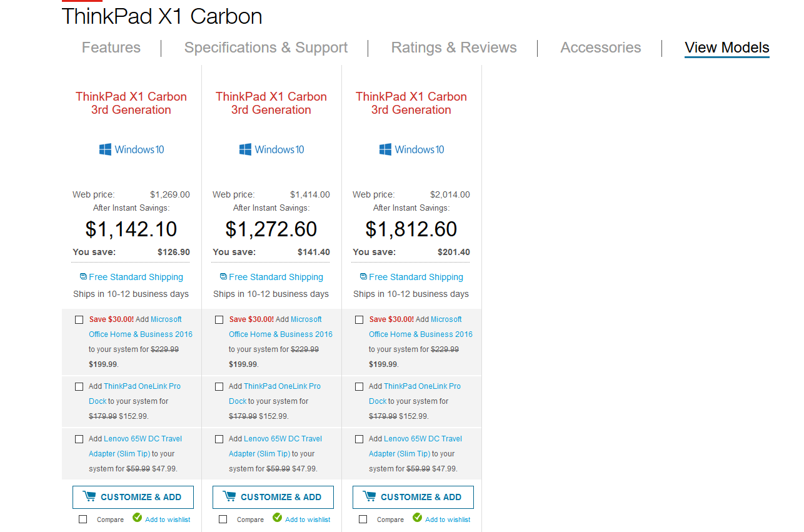Check the OneLink Pro Dock box for $1,812.60 model

pyautogui.click(x=359, y=386)
